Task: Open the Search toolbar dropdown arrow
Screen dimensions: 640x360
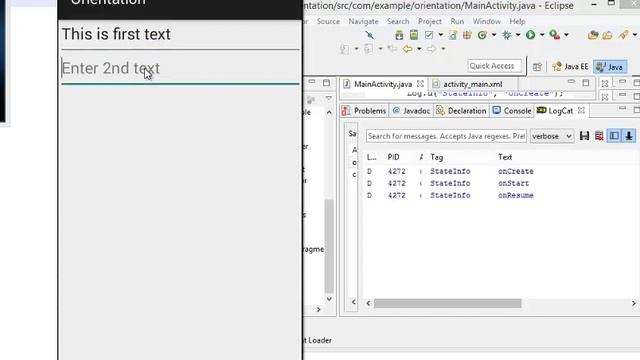Action: pyautogui.click(x=635, y=35)
